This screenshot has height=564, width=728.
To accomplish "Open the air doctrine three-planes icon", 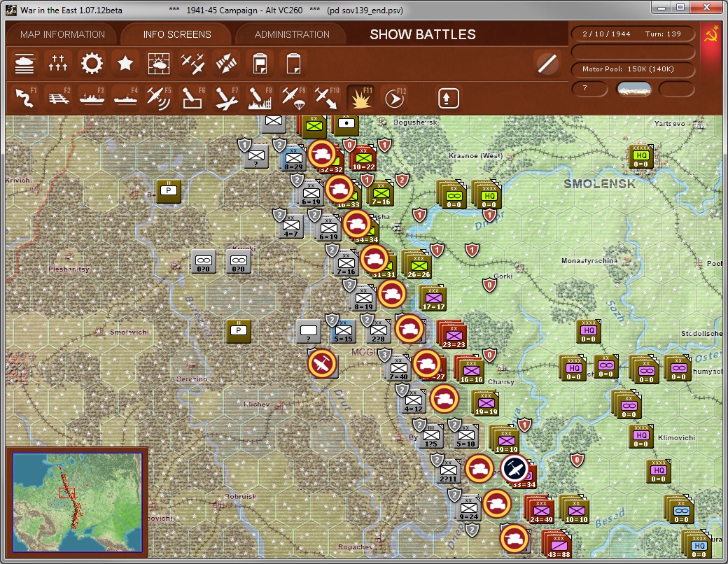I will coord(192,64).
